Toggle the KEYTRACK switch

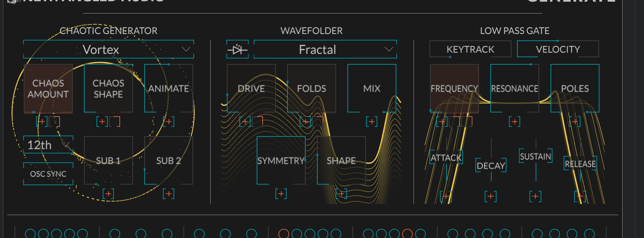(470, 49)
